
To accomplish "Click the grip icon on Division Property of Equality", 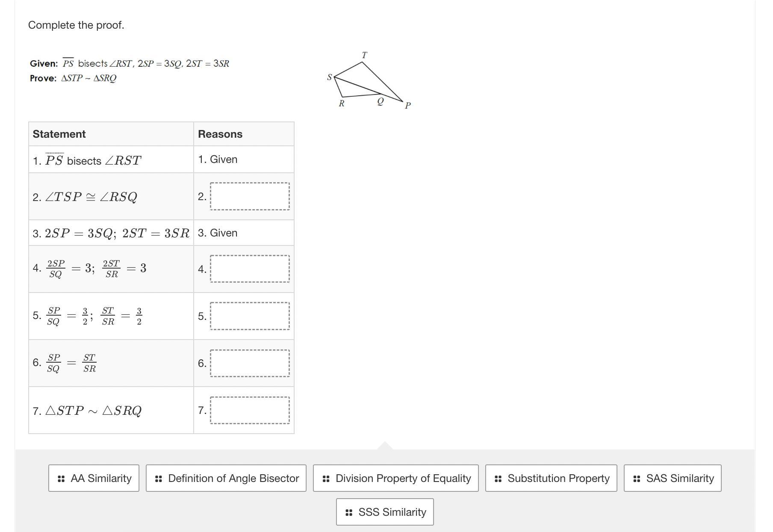I will click(x=326, y=479).
